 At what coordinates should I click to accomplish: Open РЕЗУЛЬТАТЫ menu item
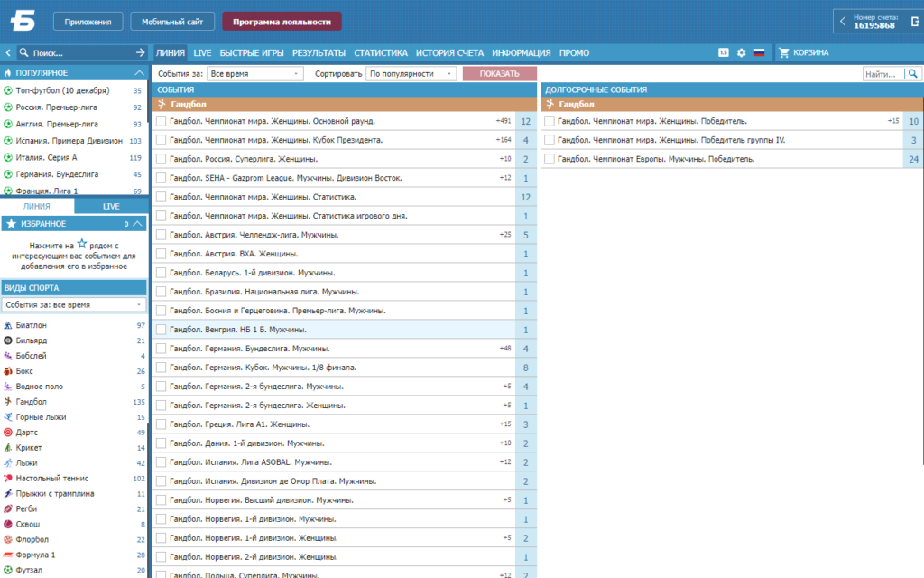[319, 53]
